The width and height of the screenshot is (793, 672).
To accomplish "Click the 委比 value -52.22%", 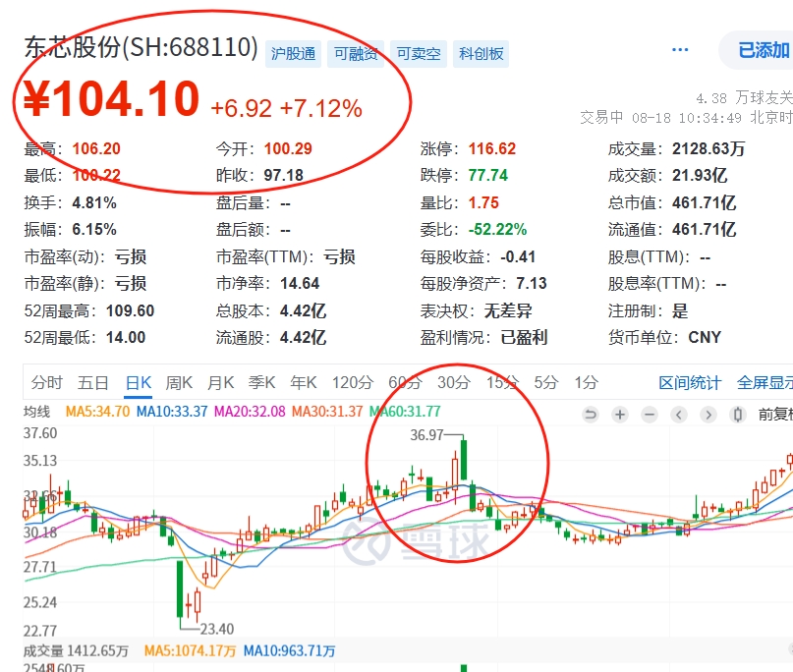I will click(x=497, y=230).
